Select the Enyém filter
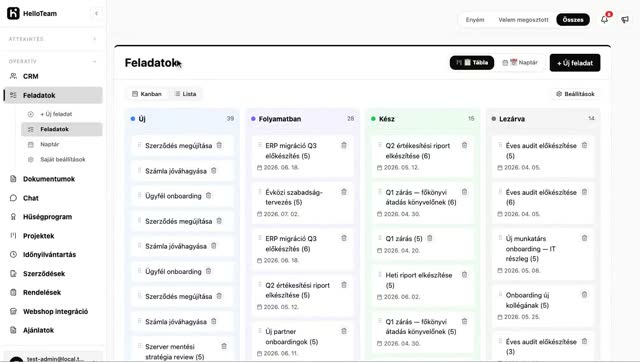The image size is (640, 362). pos(475,20)
